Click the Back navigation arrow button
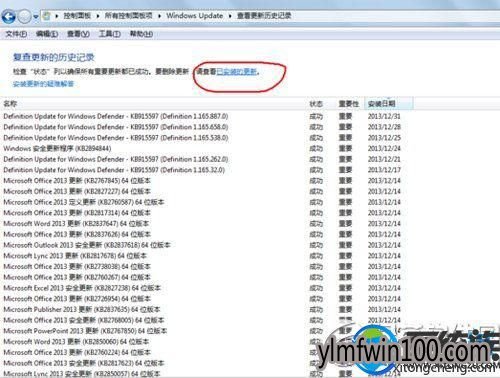The width and height of the screenshot is (500, 378). tap(9, 16)
